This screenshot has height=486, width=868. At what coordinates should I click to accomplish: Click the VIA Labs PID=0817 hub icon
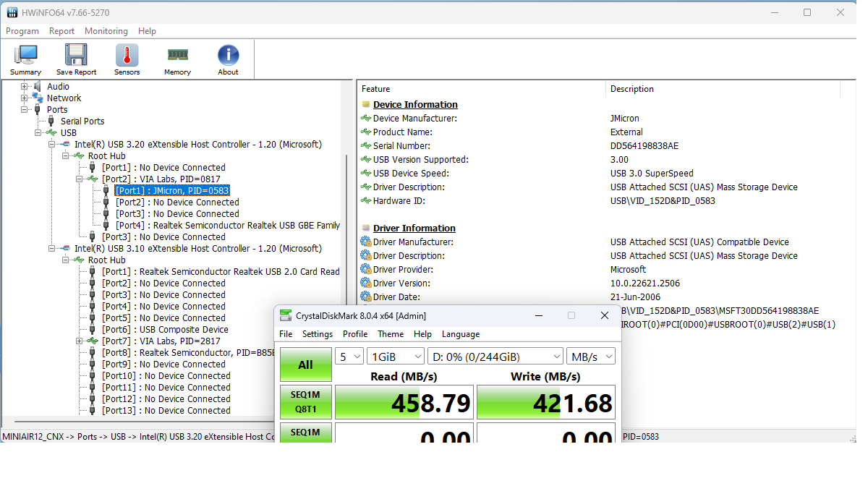pos(93,179)
